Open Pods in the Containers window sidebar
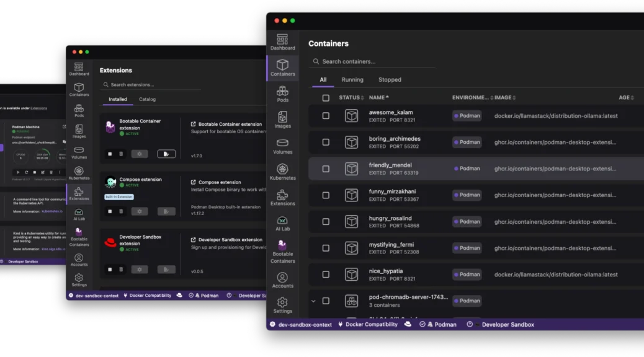This screenshot has height=357, width=644. click(282, 94)
